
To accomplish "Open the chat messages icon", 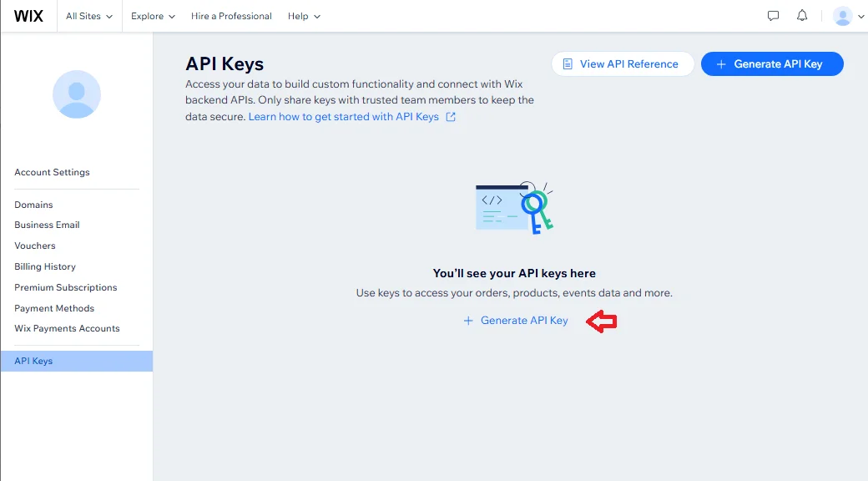I will pos(773,15).
